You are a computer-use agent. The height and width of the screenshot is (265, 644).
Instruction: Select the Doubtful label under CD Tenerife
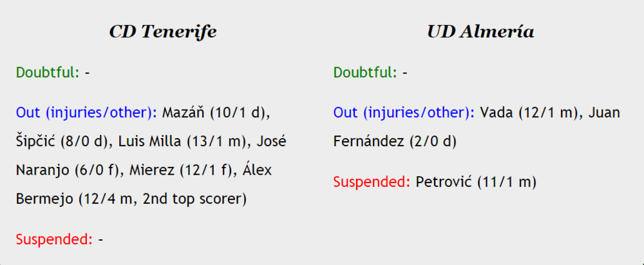click(47, 72)
